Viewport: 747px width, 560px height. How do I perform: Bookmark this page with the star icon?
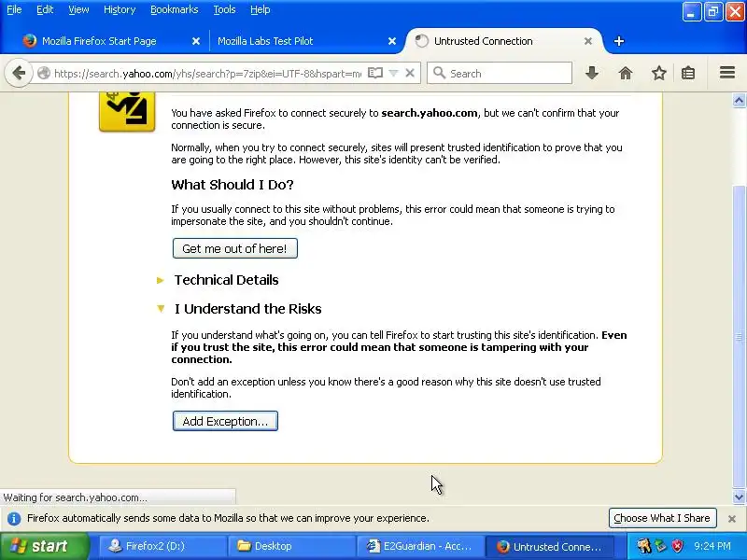tap(659, 74)
